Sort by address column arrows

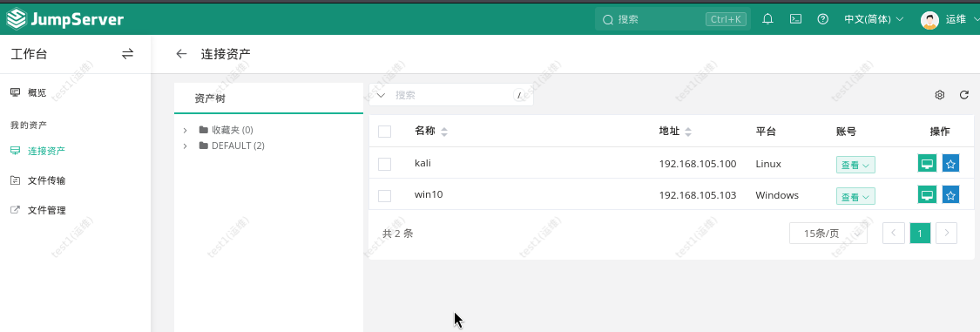(688, 132)
